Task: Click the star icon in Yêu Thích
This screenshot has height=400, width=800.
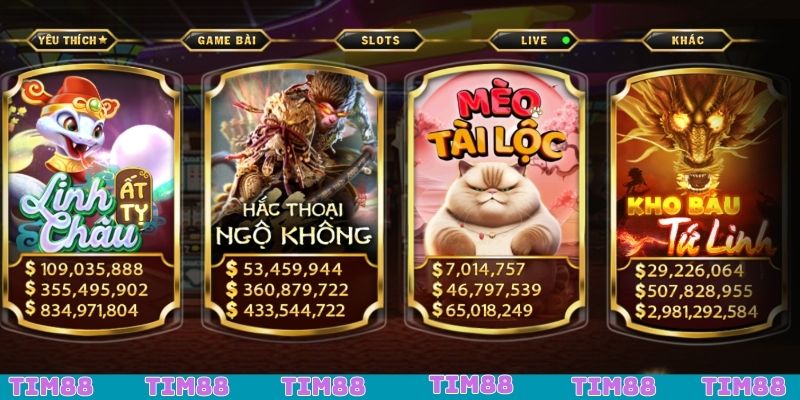Action: tap(103, 40)
